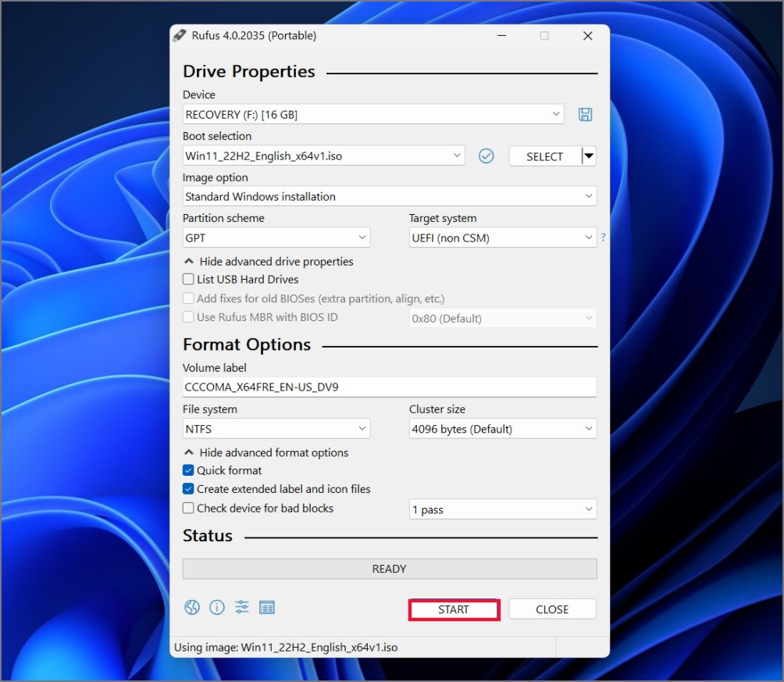Uncheck Create extended label and icon files
The height and width of the screenshot is (682, 784).
(x=187, y=489)
